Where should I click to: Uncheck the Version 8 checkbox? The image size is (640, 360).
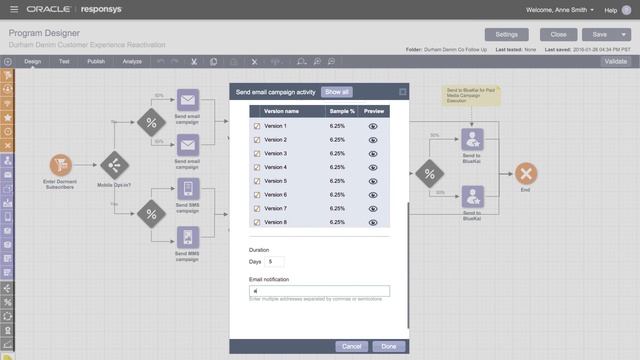coord(257,222)
